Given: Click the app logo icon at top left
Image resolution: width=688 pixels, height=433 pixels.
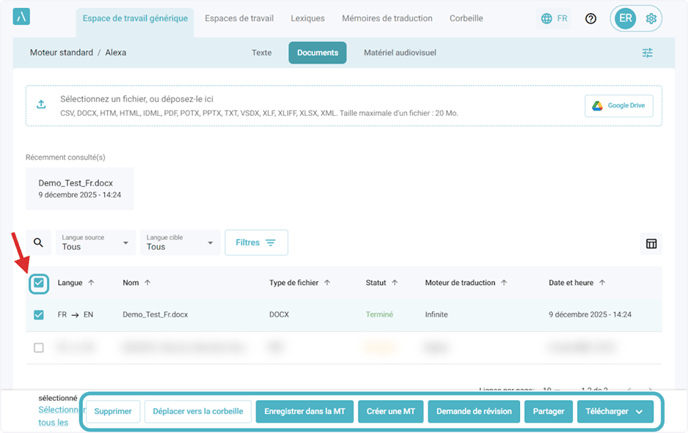Looking at the screenshot, I should click(x=23, y=19).
